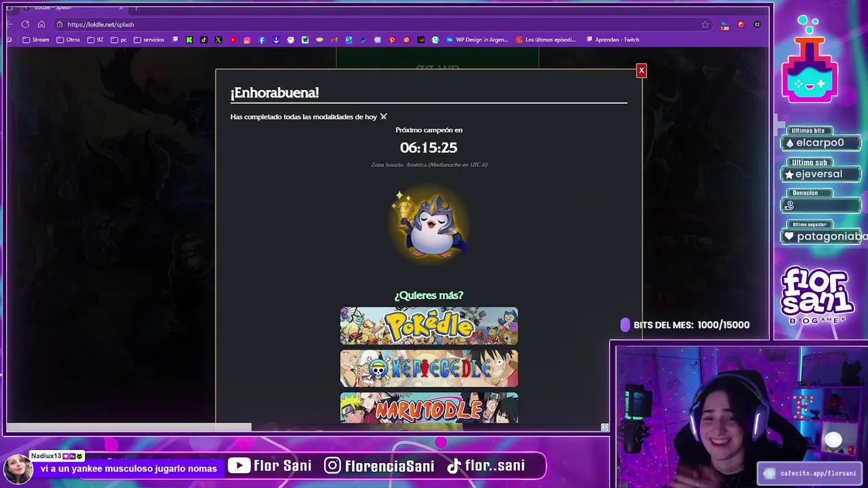
Task: Click the red circular extension icon
Action: [x=741, y=24]
